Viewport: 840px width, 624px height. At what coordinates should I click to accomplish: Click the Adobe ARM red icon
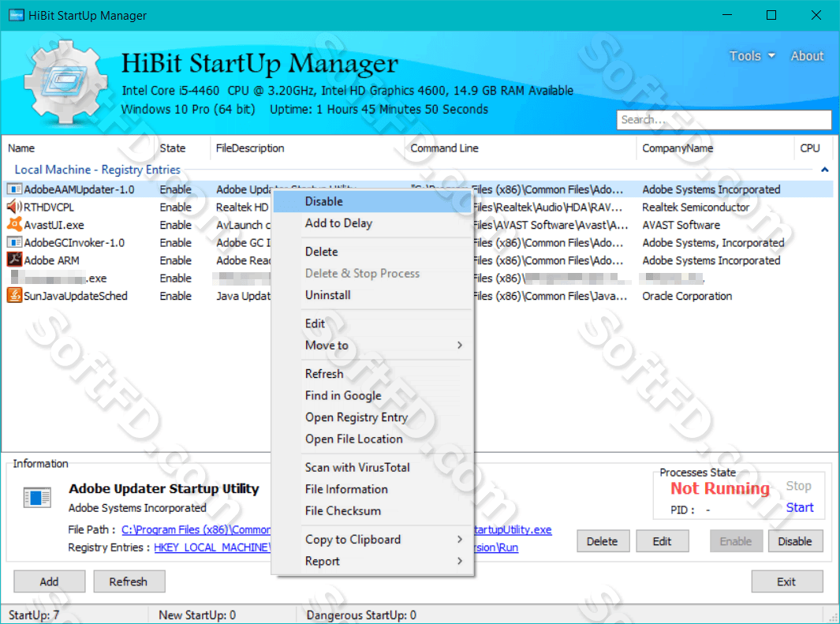point(14,260)
